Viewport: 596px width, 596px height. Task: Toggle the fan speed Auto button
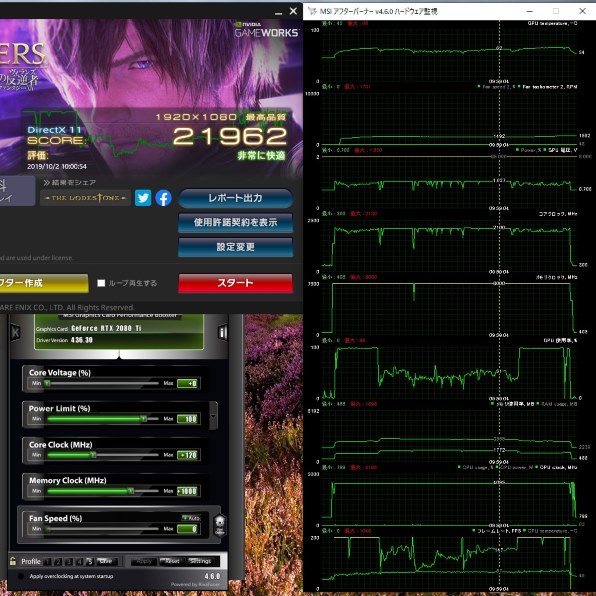[191, 518]
